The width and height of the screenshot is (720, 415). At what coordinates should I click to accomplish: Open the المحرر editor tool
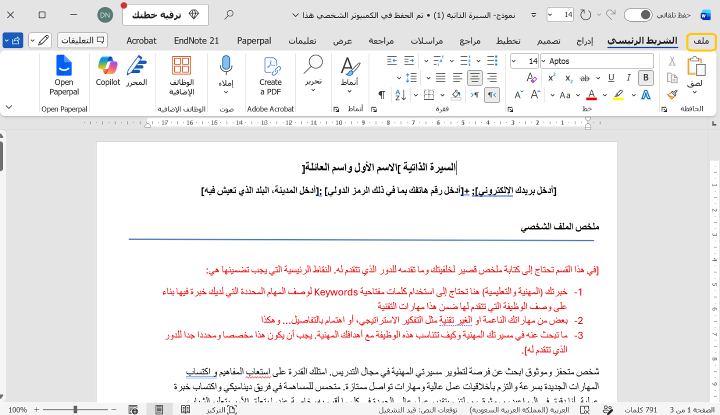tap(136, 71)
